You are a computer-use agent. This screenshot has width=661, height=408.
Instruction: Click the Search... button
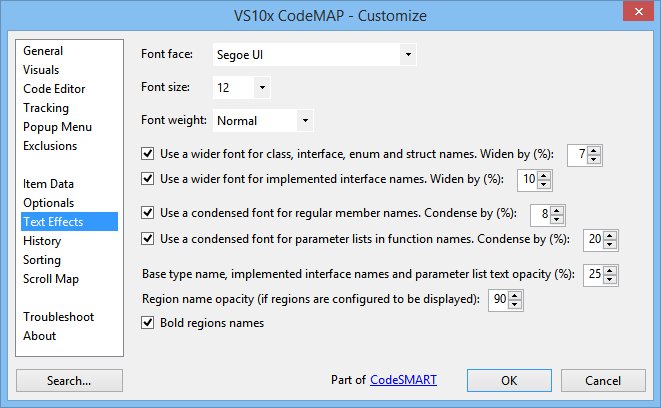point(69,381)
